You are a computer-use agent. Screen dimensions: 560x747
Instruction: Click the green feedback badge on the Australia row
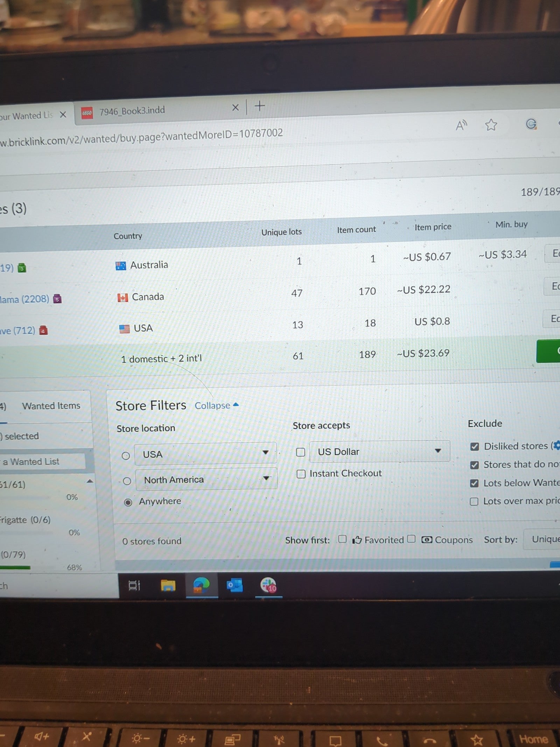pos(22,269)
